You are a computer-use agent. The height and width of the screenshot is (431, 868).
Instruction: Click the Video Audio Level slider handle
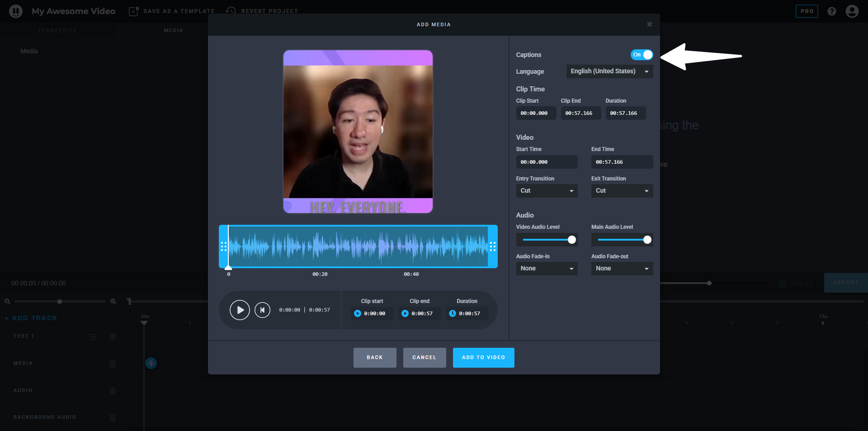coord(572,240)
